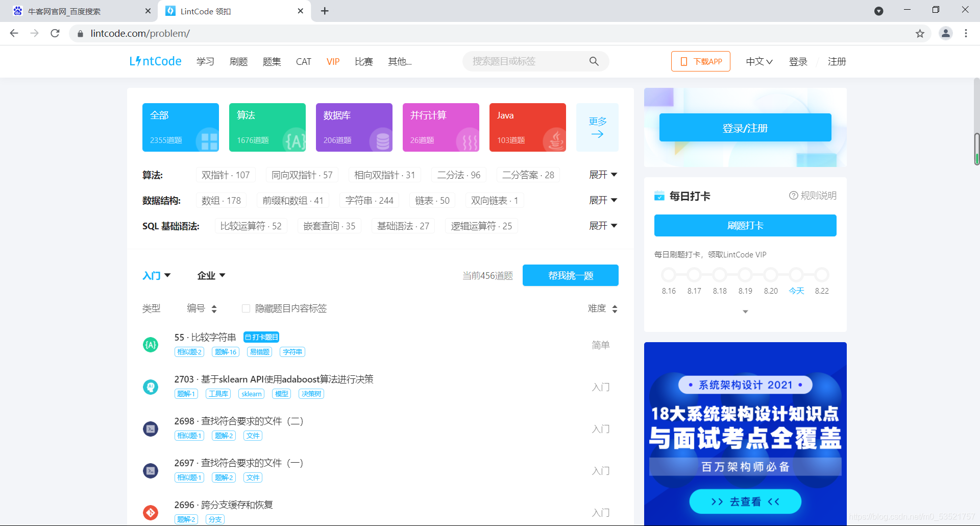Open the 比赛 menu
This screenshot has width=980, height=526.
[x=364, y=61]
